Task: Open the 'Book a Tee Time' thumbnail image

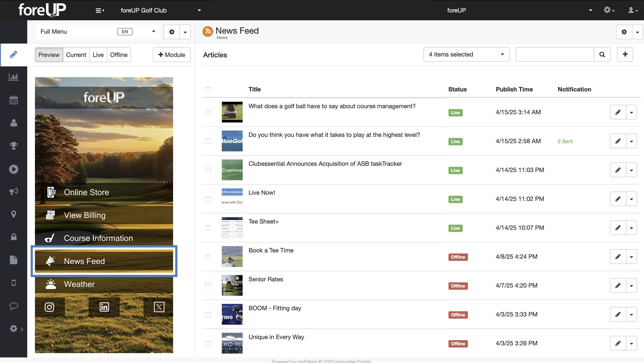Action: coord(232,256)
